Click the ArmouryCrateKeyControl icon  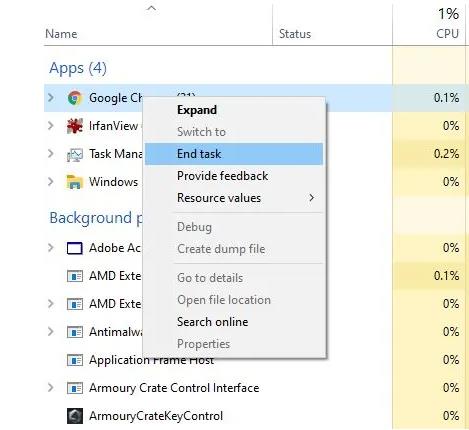pyautogui.click(x=75, y=416)
